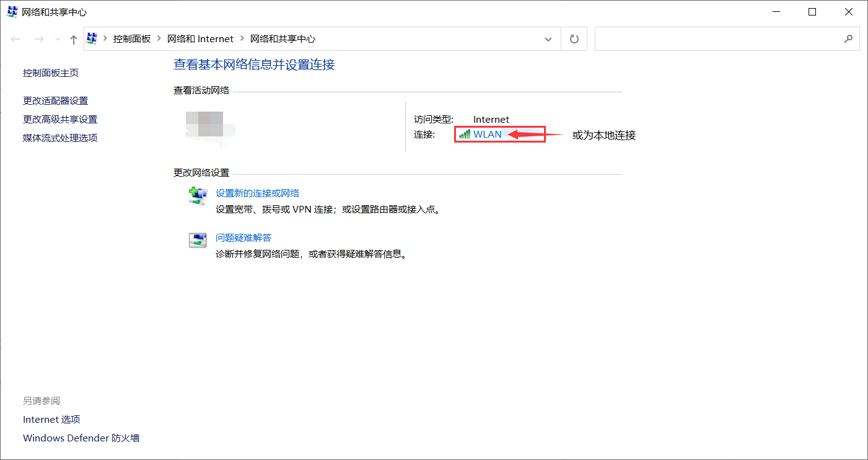This screenshot has height=460, width=868.
Task: Open the address bar history dropdown
Action: pos(548,38)
